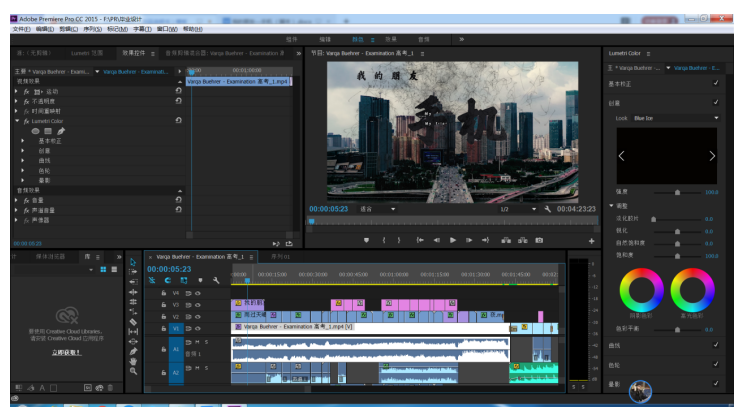The width and height of the screenshot is (741, 410).
Task: Select the Rate Stretch tool
Action: click(133, 302)
